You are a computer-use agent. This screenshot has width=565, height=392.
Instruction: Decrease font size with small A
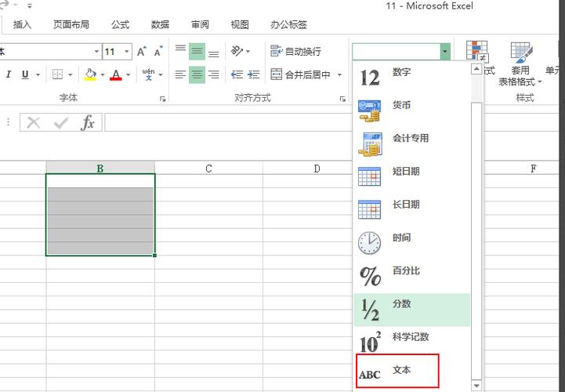click(158, 52)
